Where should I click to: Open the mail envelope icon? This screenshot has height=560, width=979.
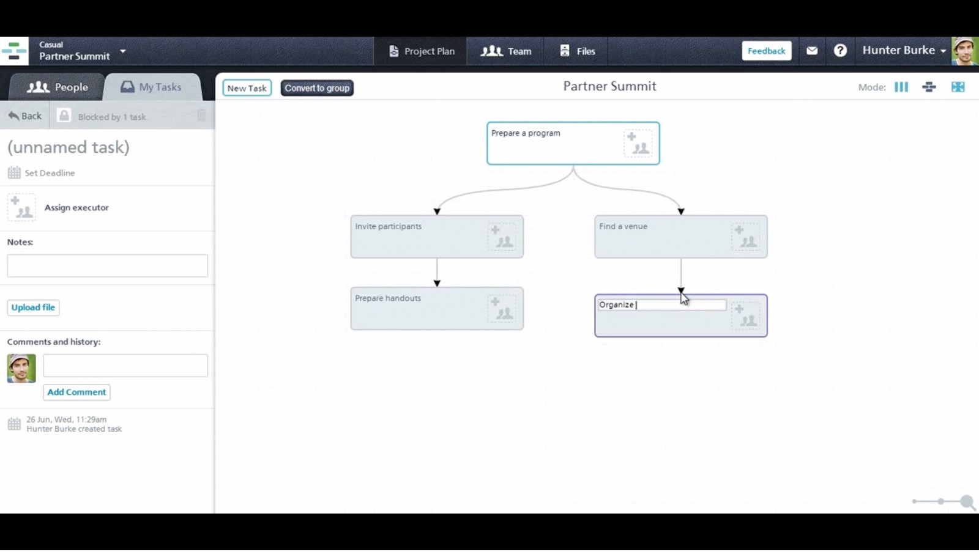(812, 51)
